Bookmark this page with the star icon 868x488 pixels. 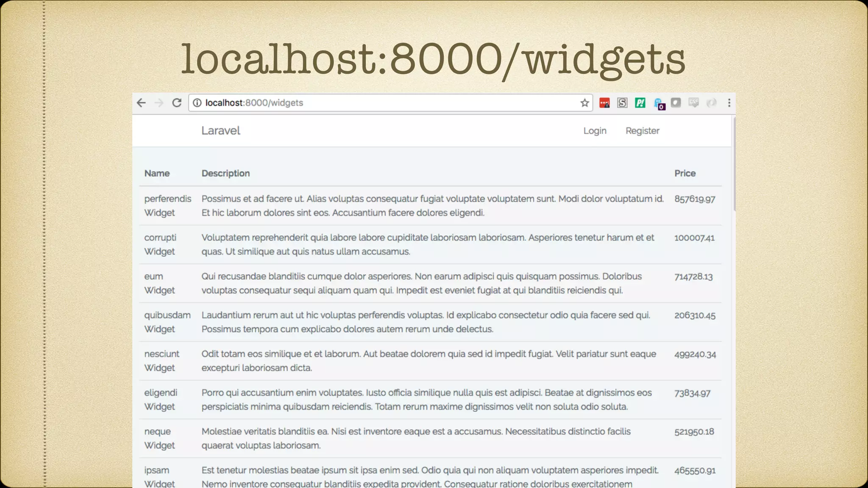pyautogui.click(x=585, y=103)
